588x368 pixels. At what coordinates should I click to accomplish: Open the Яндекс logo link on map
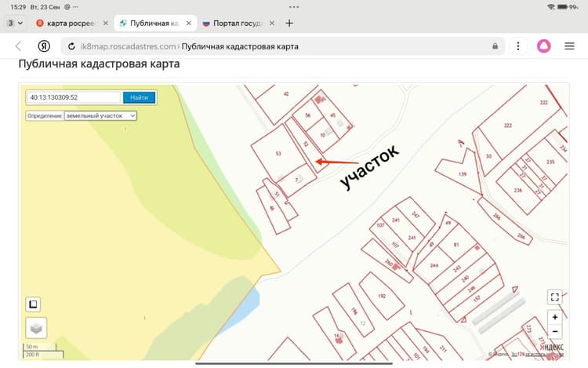point(551,347)
